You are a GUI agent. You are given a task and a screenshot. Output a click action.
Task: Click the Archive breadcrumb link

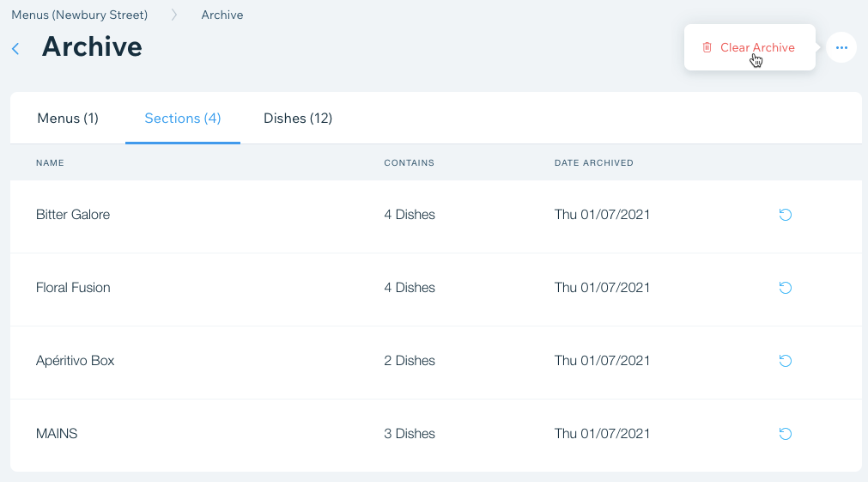(x=222, y=15)
